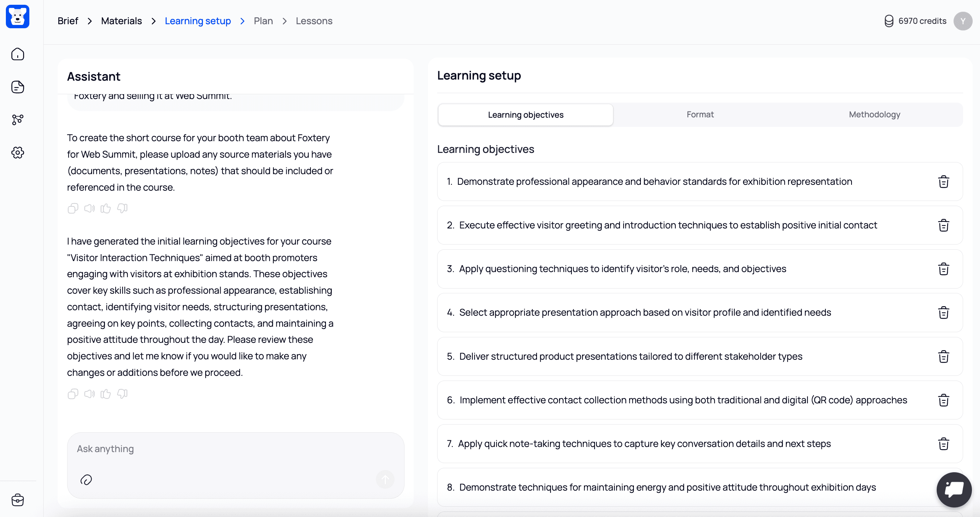Switch to the Methodology tab
The width and height of the screenshot is (980, 517).
coord(874,114)
